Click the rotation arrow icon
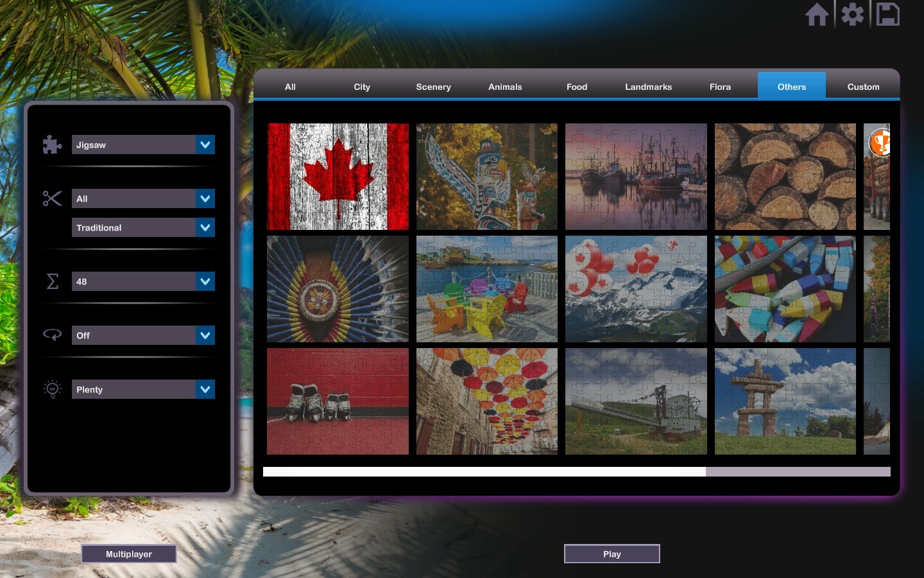The height and width of the screenshot is (578, 924). 52,335
